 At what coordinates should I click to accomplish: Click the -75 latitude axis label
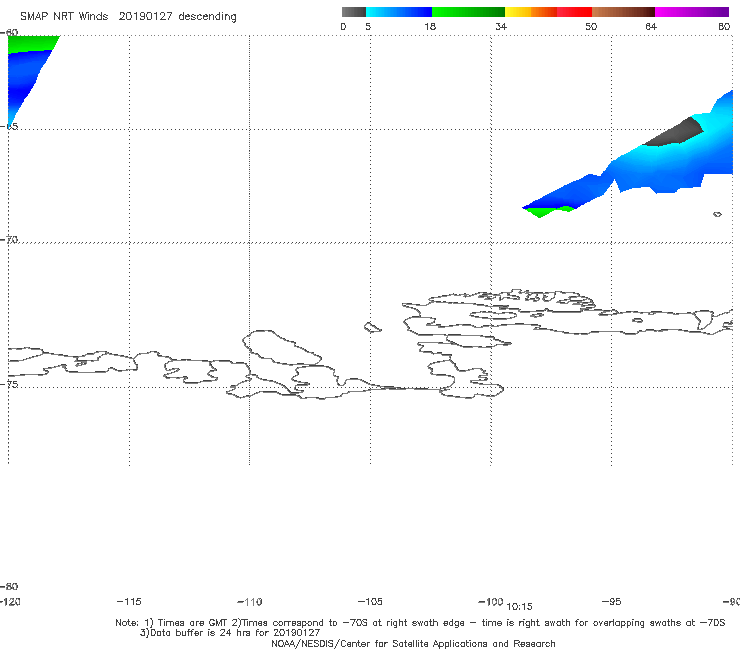(x=9, y=384)
